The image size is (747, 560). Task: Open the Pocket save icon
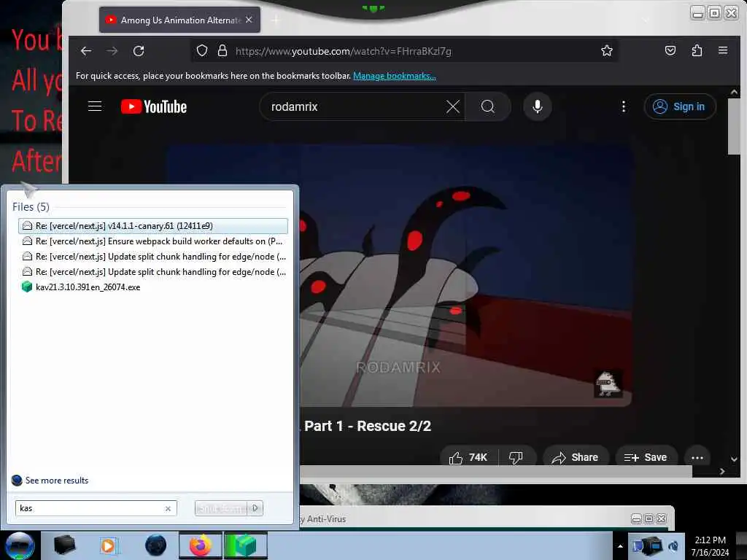(670, 50)
